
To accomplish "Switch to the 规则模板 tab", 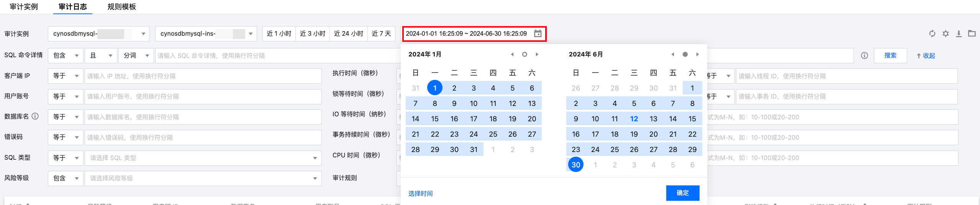I will pyautogui.click(x=121, y=7).
